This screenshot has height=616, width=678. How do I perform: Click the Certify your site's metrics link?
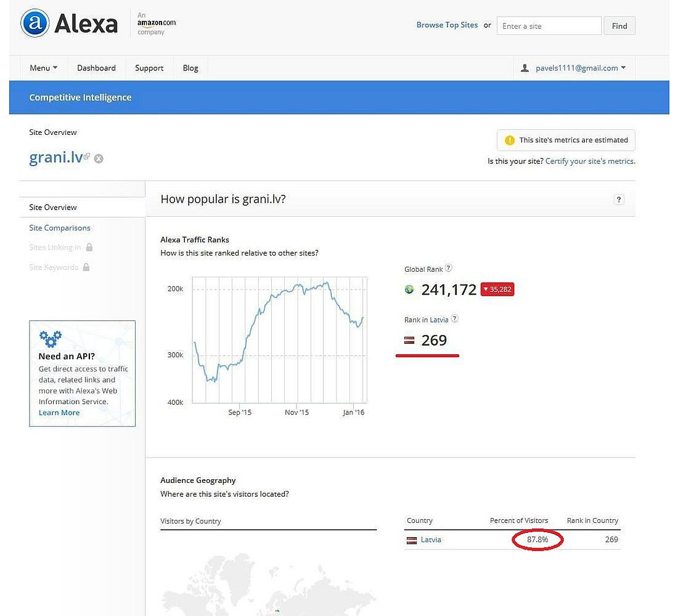590,161
